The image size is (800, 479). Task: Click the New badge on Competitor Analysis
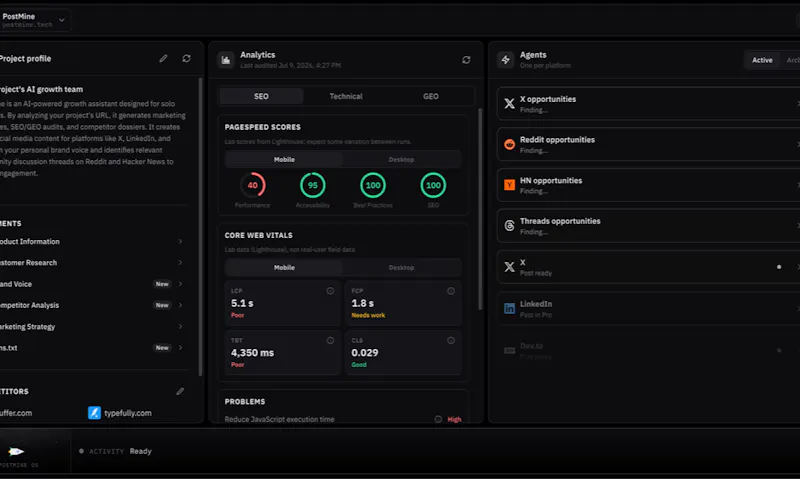point(162,306)
